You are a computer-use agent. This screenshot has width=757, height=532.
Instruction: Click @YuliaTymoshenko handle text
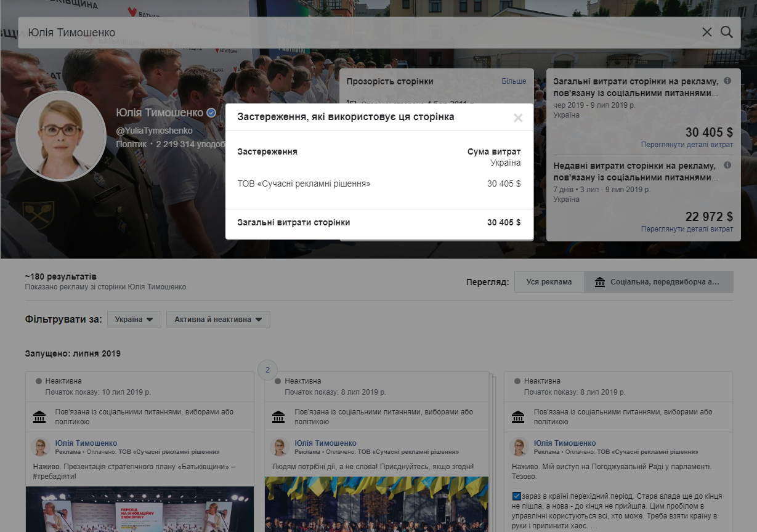[155, 131]
